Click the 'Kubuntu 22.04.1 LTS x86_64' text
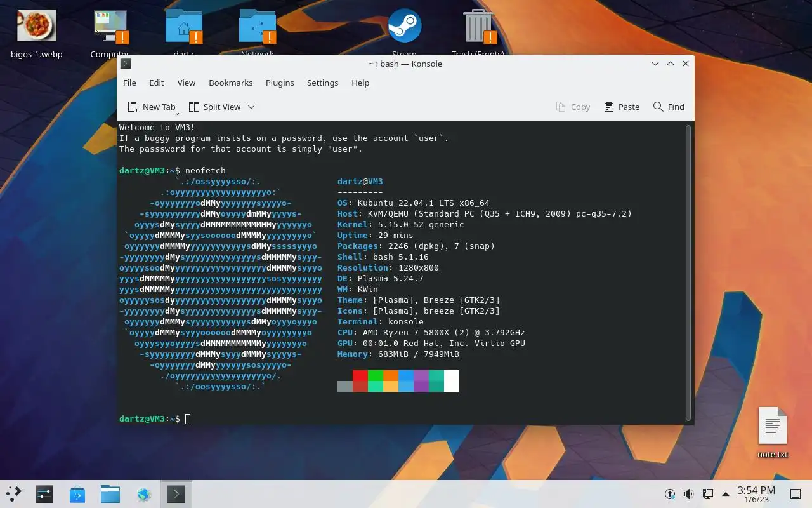The height and width of the screenshot is (508, 812). tap(424, 203)
